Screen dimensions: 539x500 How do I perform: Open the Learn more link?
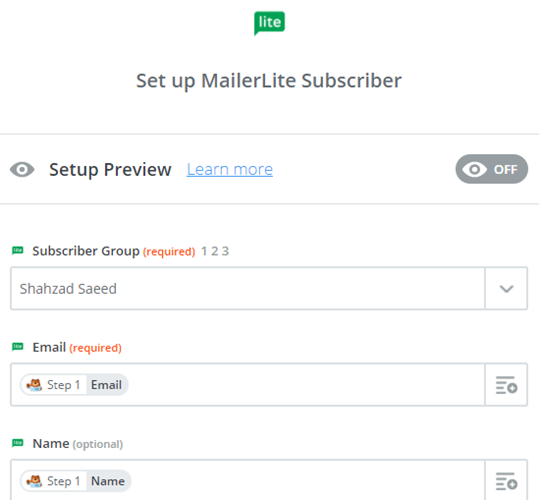point(230,169)
